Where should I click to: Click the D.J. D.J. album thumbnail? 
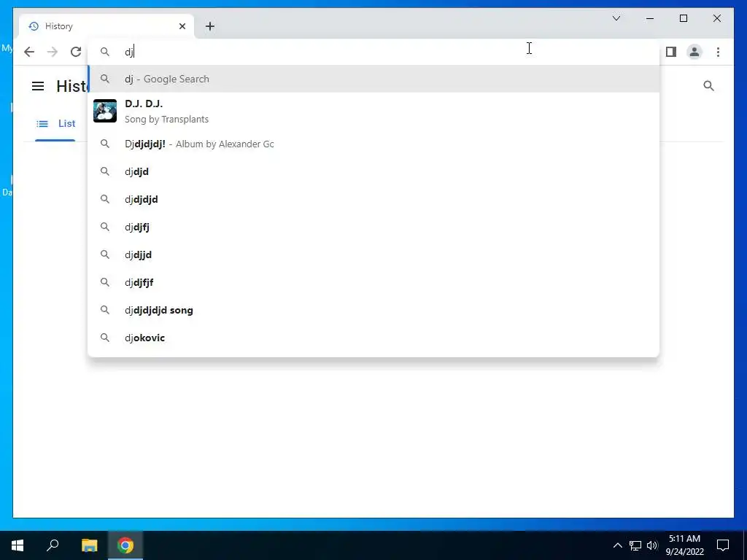click(x=105, y=111)
